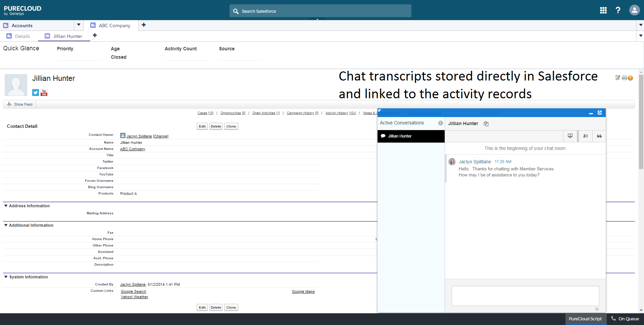The image size is (644, 325).
Task: Open canned responses quote icon
Action: [x=599, y=136]
